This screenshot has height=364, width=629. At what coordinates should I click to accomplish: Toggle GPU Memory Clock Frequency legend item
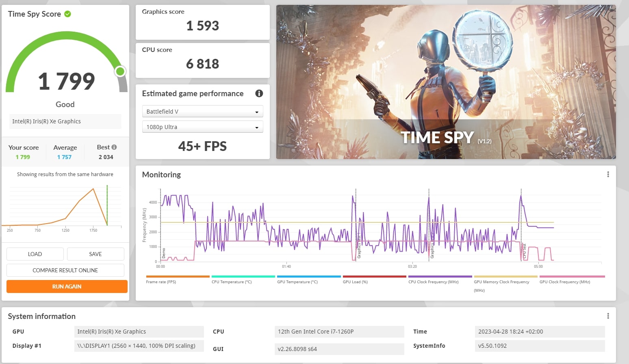click(x=501, y=282)
